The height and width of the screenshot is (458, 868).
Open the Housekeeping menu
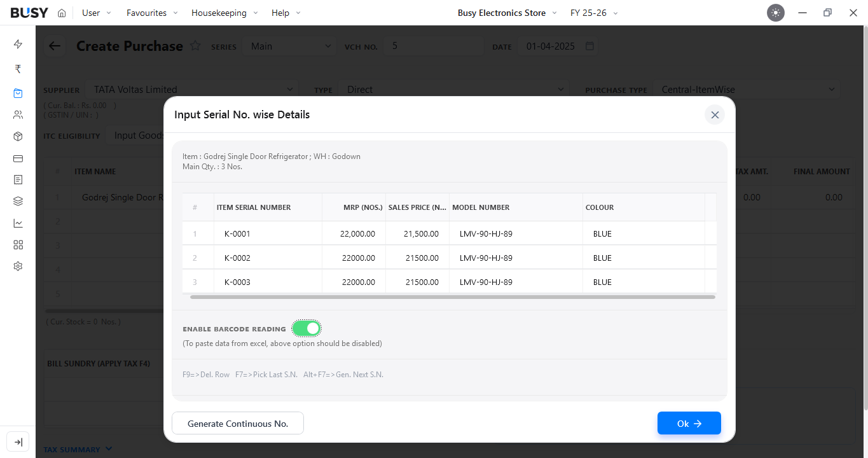[x=225, y=13]
